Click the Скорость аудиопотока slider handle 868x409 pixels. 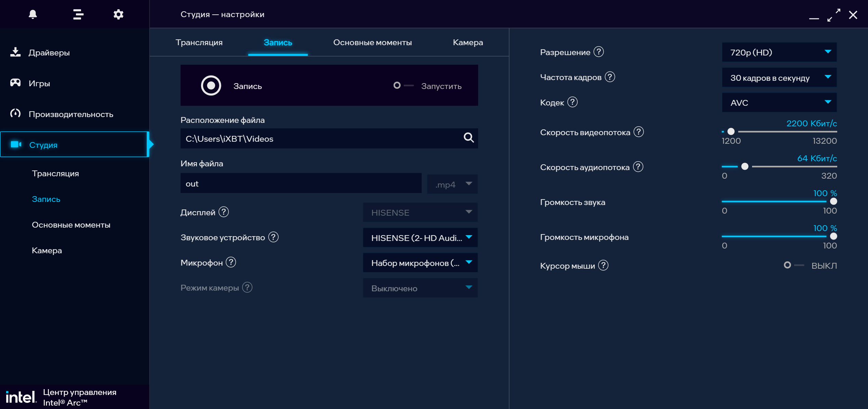(x=745, y=167)
